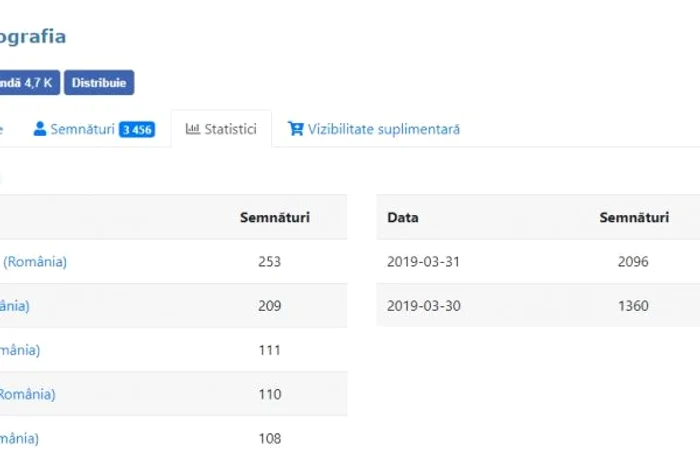
Task: Select the 111 signatures value
Action: pos(270,350)
